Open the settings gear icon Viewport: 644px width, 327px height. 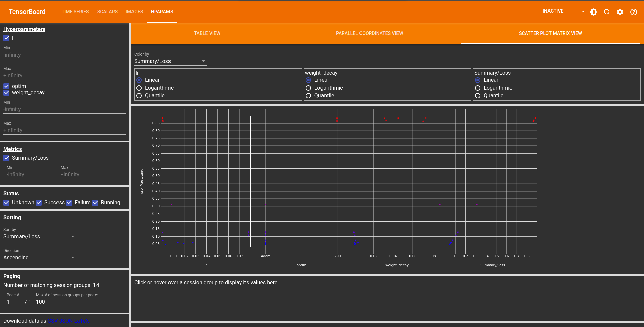pos(620,12)
